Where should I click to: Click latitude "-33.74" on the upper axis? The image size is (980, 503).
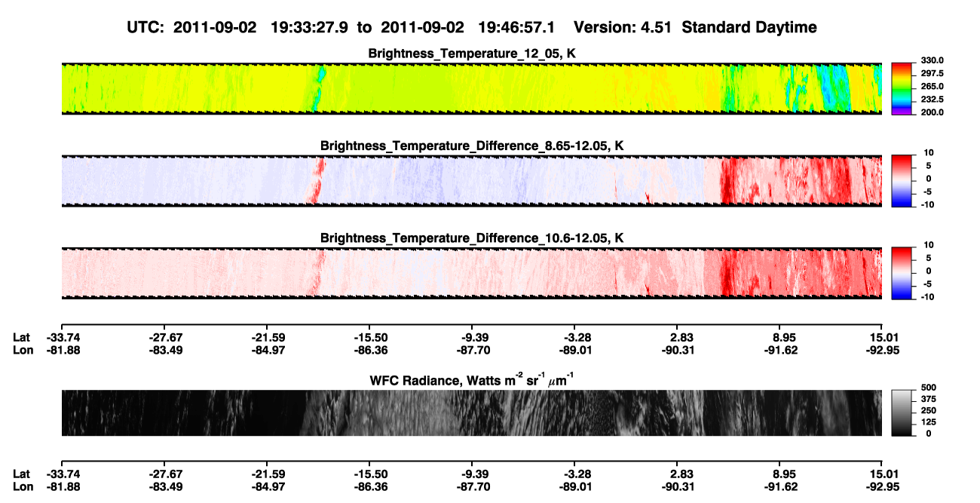(62, 338)
